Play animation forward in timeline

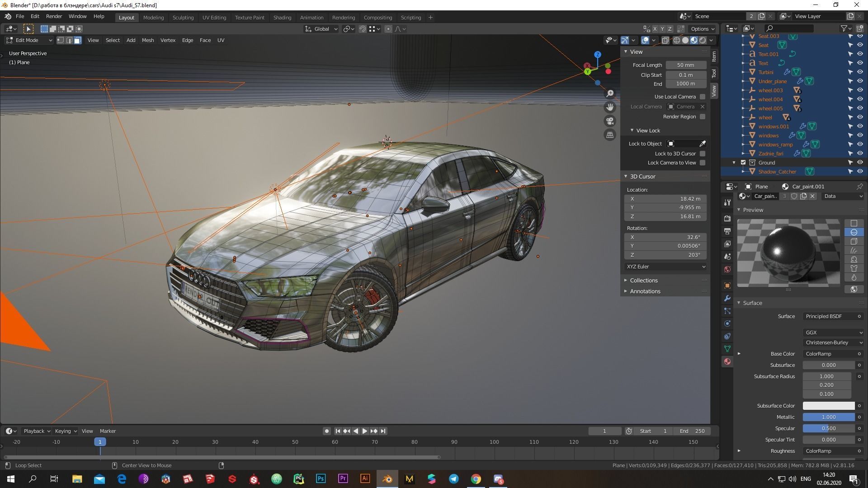[365, 431]
